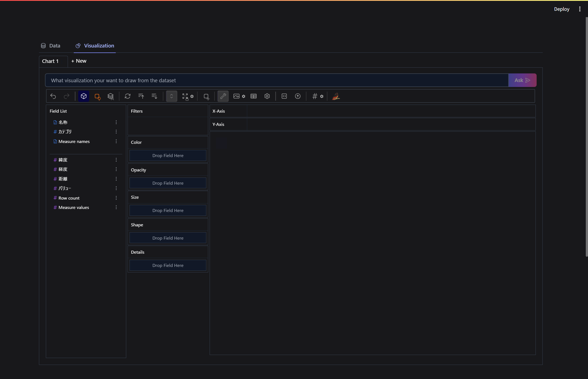Click the export code icon

coord(284,96)
